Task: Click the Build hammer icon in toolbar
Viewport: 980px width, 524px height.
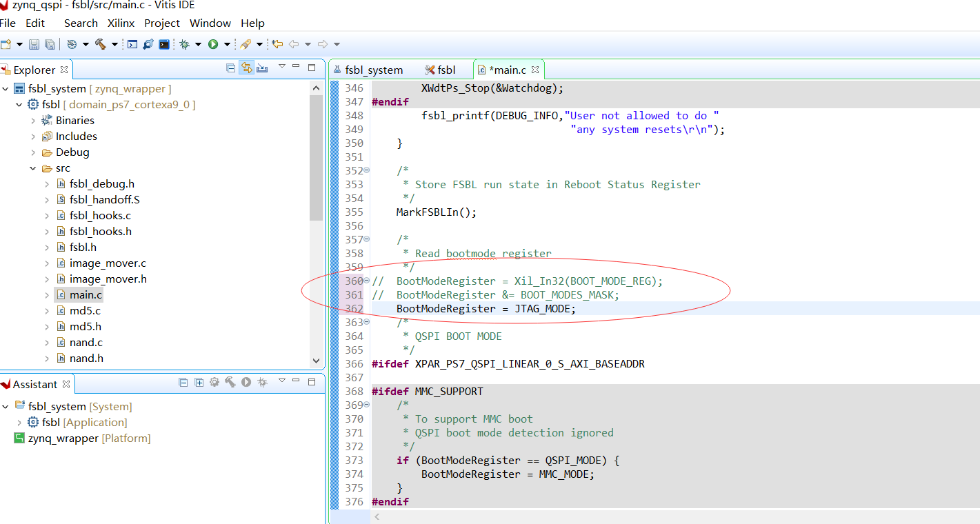Action: point(101,44)
